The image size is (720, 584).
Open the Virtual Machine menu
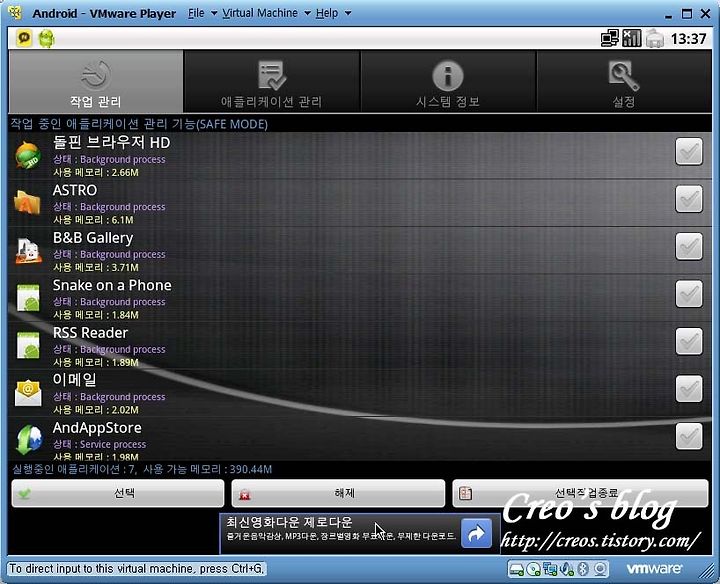point(260,13)
